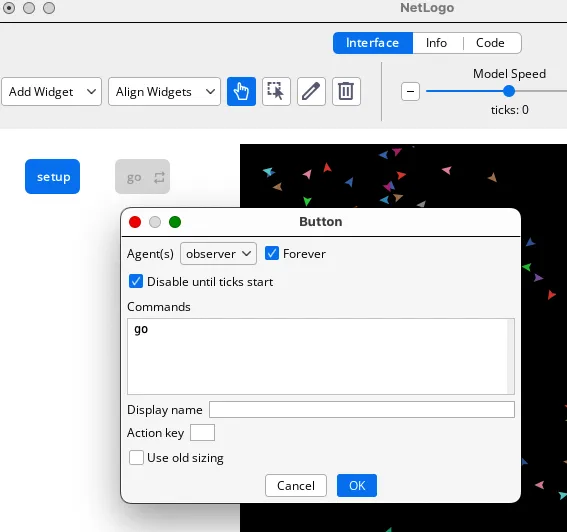
Task: Click OK in Button dialog
Action: click(357, 485)
